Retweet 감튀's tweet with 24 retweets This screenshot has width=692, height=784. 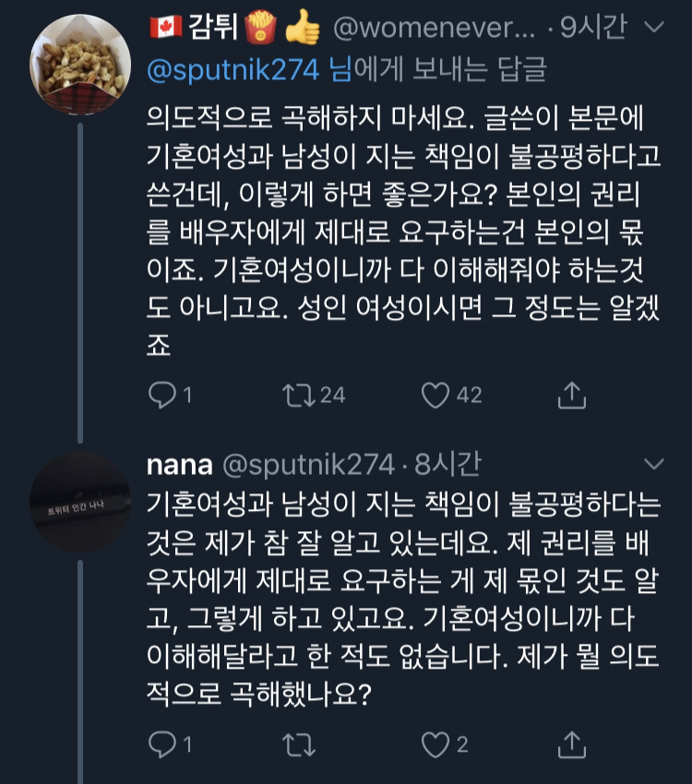(x=297, y=396)
